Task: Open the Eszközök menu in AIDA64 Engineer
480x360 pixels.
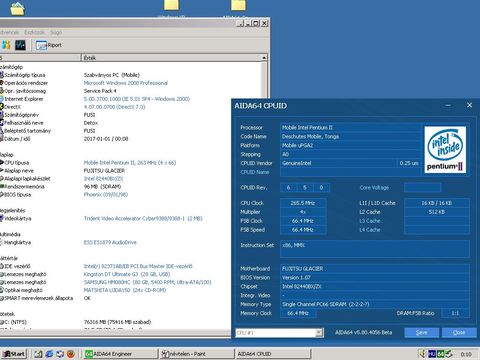Action: pyautogui.click(x=34, y=32)
